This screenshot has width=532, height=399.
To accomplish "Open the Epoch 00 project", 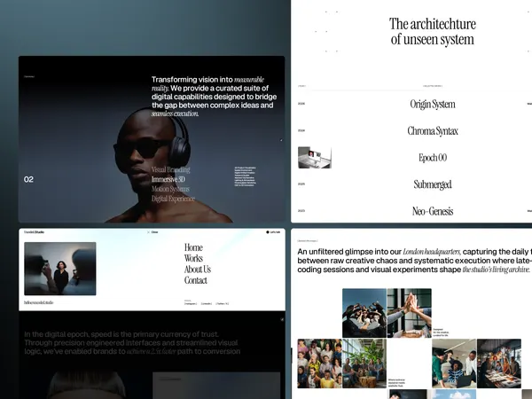I will (433, 158).
